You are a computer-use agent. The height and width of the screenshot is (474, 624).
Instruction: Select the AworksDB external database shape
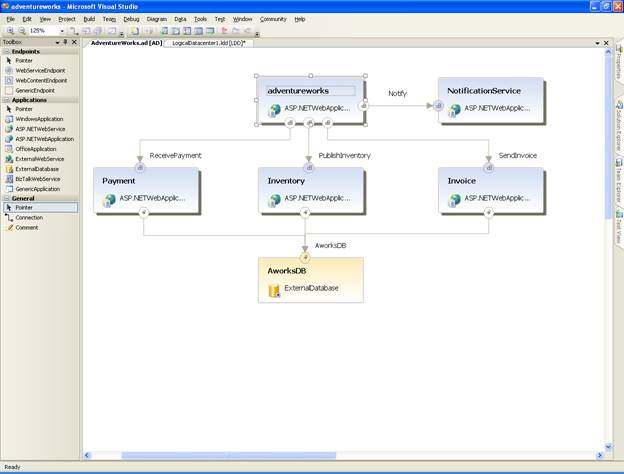(x=311, y=280)
